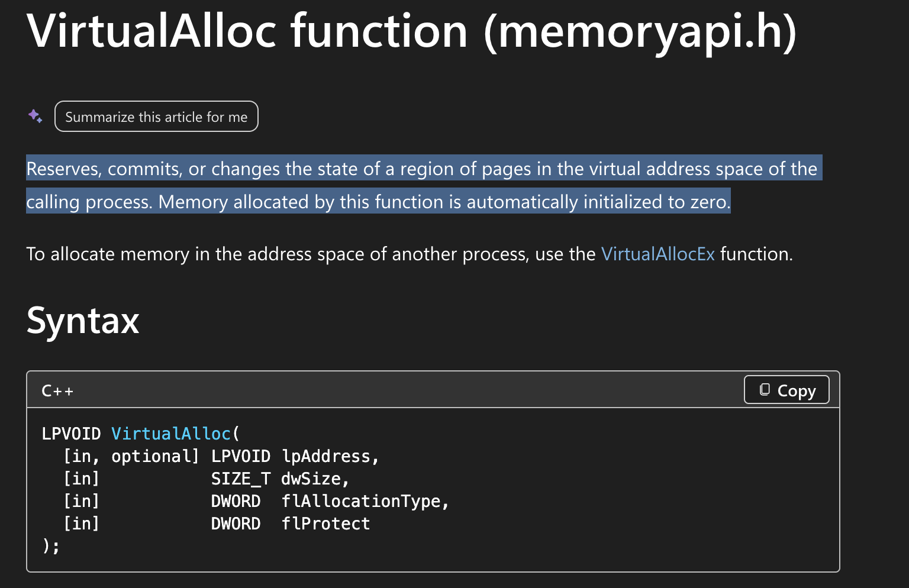Screen dimensions: 909x588
Task: Click VirtualAlloc function name in the code
Action: [x=171, y=434]
